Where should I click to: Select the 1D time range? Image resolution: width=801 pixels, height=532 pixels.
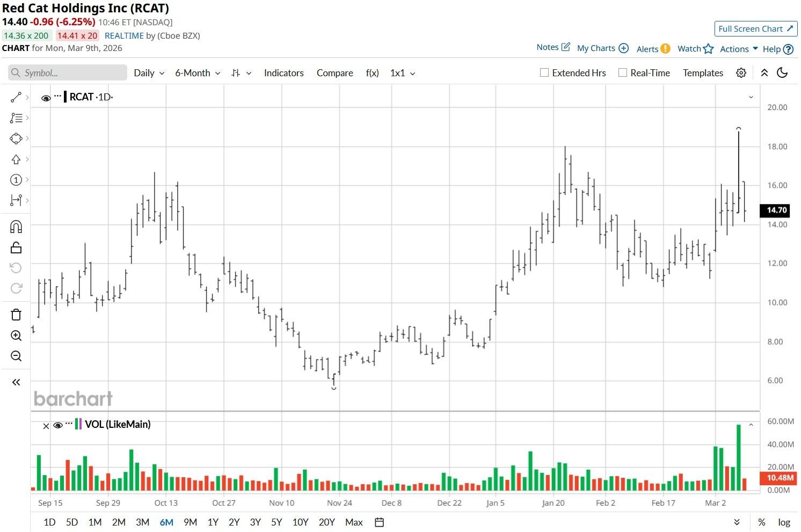(49, 522)
